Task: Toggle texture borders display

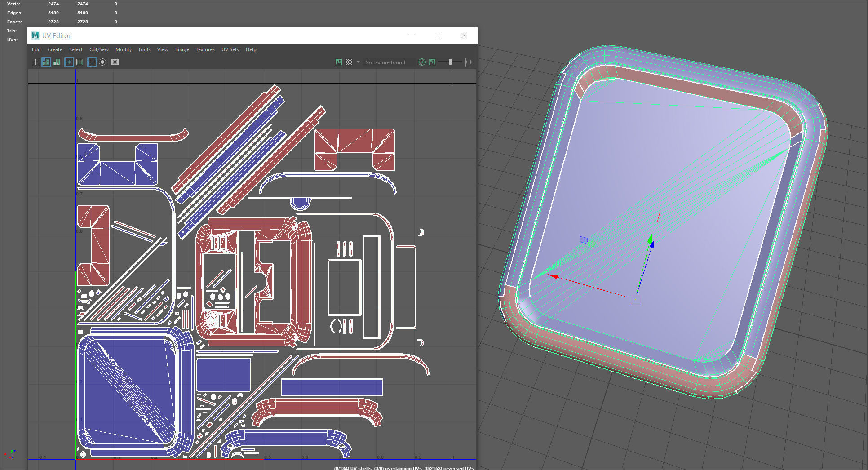Action: [69, 62]
